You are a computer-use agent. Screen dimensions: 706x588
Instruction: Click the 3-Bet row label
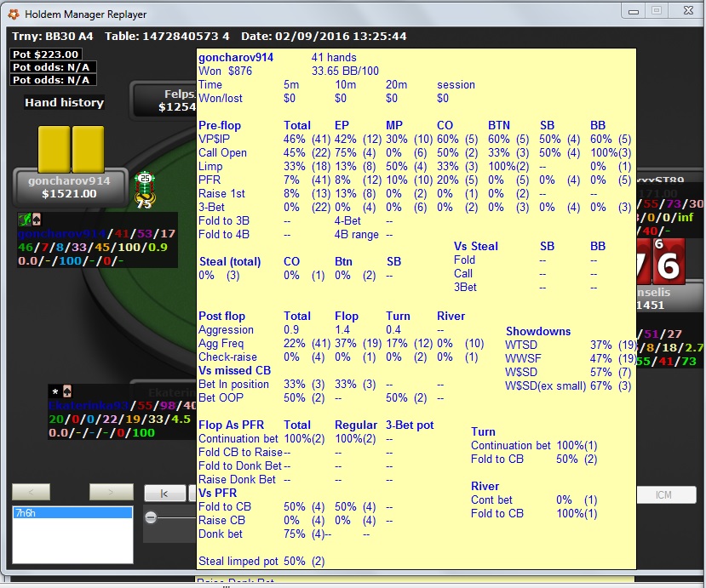coord(211,208)
